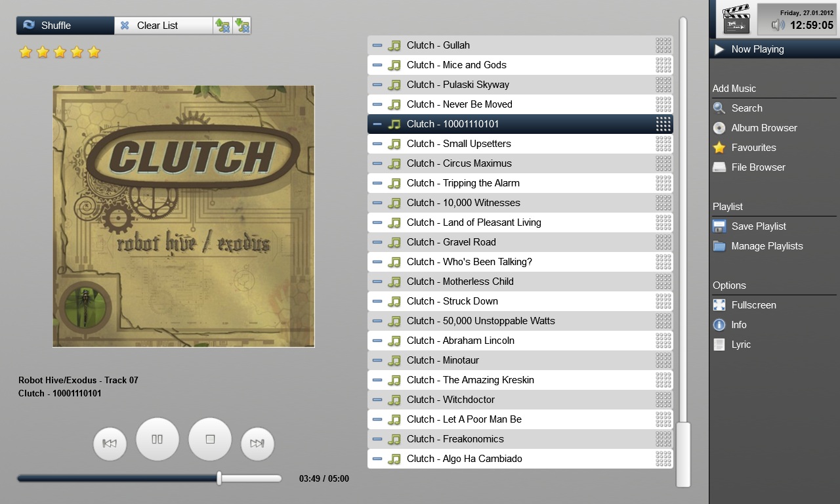840x504 pixels.
Task: Select Clutch - Motherless Child
Action: pos(520,282)
